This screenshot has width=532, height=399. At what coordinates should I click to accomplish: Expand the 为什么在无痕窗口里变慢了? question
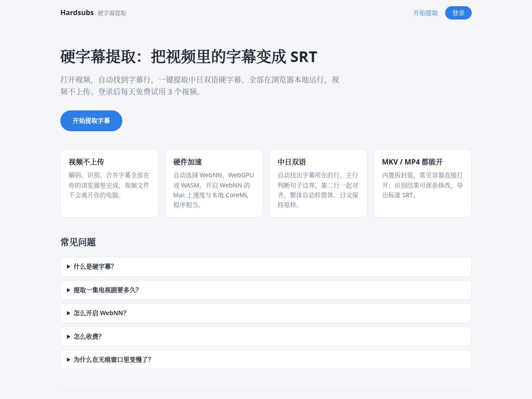click(x=266, y=360)
